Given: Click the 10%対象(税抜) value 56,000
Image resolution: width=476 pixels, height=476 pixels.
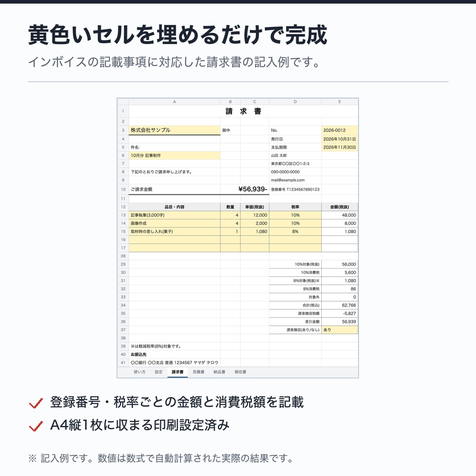Looking at the screenshot, I should click(340, 264).
